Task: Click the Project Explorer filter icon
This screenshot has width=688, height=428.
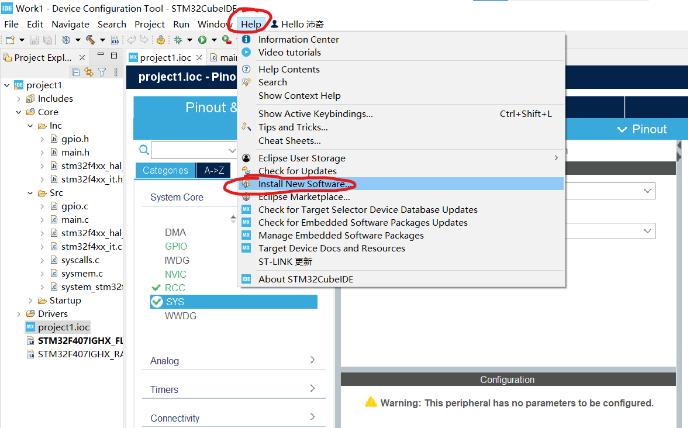Action: 102,72
